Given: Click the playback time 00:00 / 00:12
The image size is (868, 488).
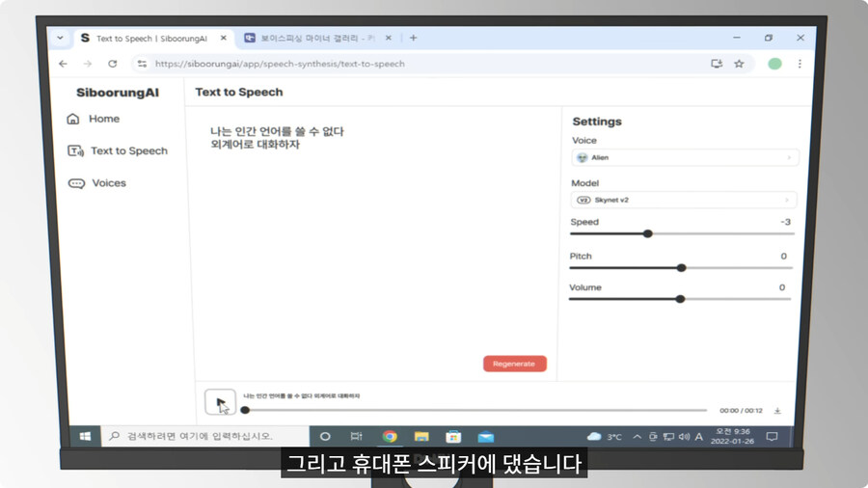Looking at the screenshot, I should [741, 411].
